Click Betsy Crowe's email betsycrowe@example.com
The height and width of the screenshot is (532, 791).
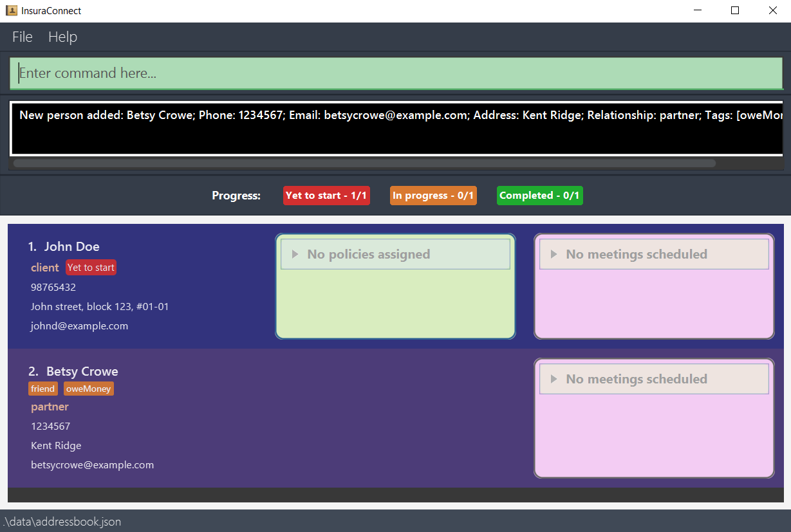[x=92, y=464]
